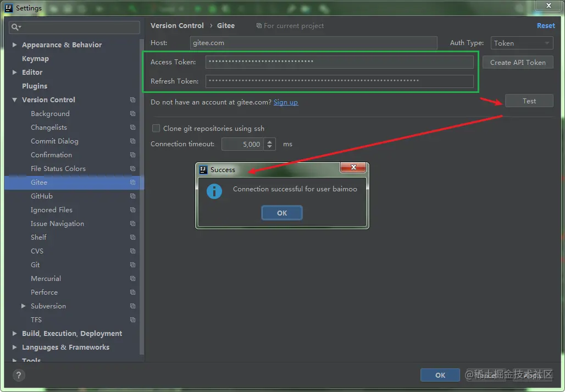Click the blue info icon in Success dialog
The image size is (565, 392).
pos(214,191)
